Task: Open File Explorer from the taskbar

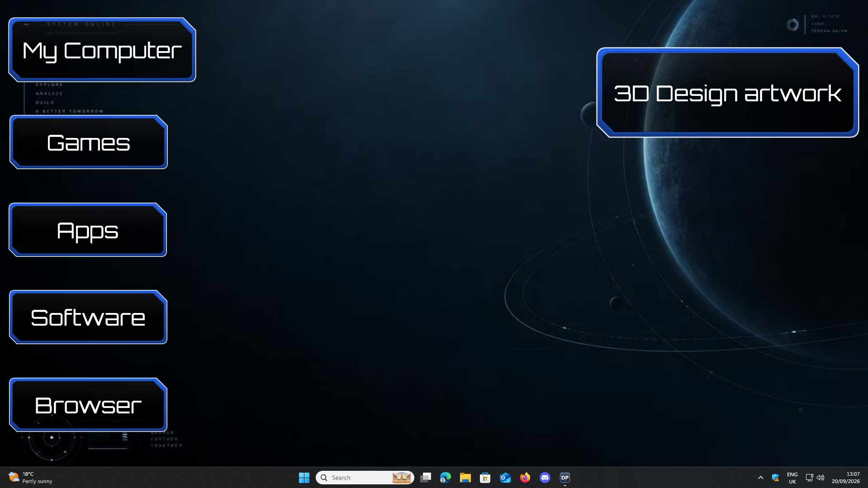Action: (x=465, y=478)
